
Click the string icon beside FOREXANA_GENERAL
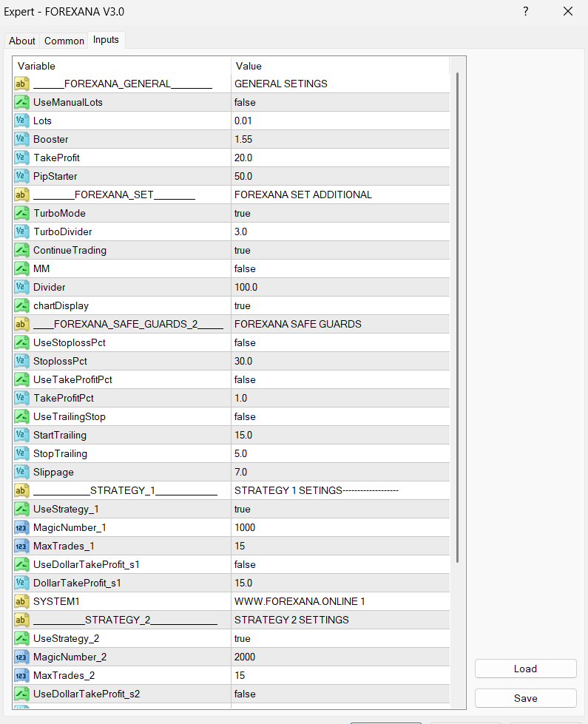click(x=21, y=84)
